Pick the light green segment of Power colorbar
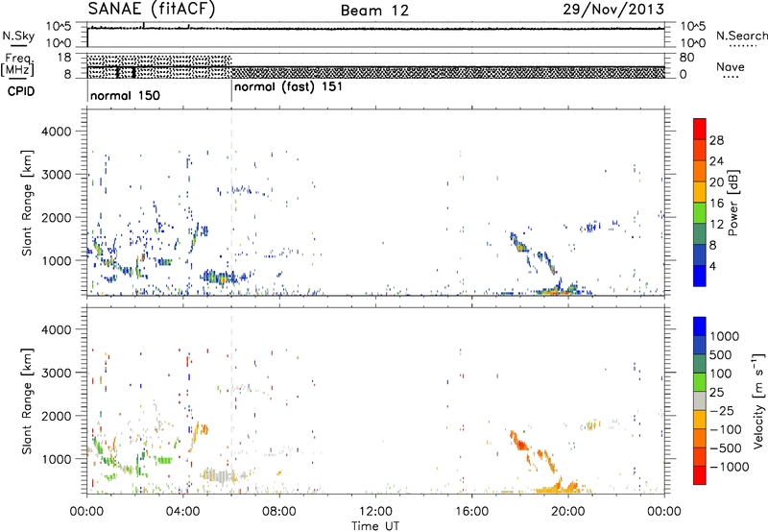 click(700, 212)
